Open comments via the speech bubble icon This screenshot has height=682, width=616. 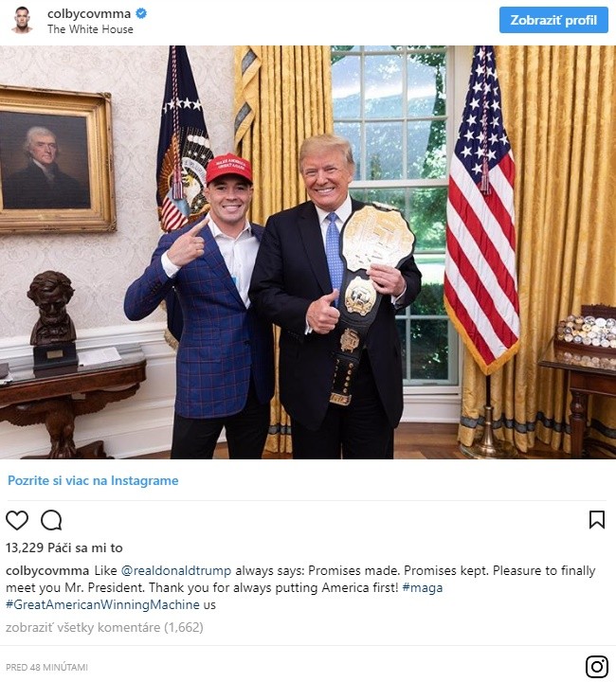[x=51, y=520]
